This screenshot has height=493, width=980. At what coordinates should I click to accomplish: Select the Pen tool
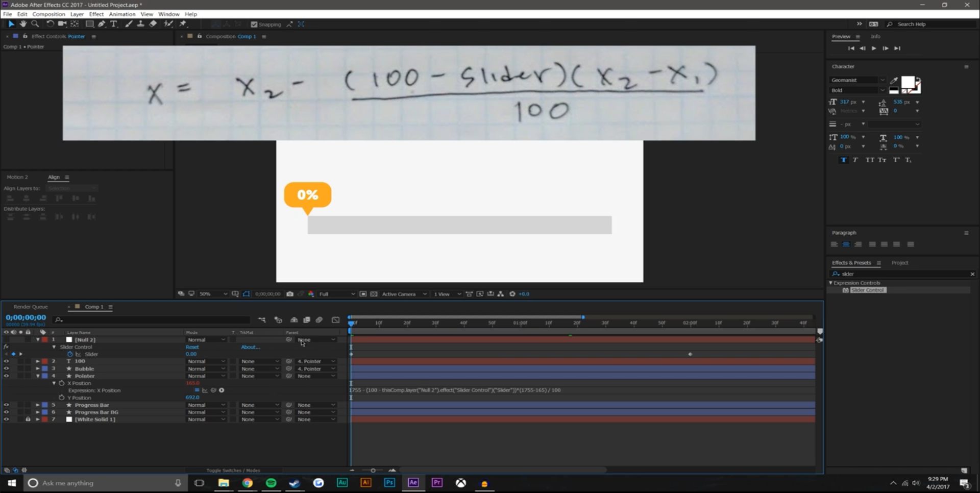(x=102, y=24)
